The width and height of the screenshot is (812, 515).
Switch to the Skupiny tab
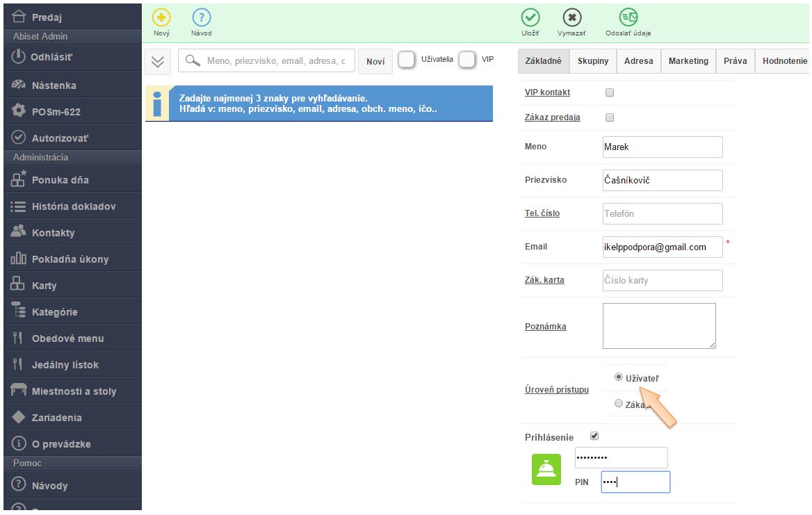(593, 61)
